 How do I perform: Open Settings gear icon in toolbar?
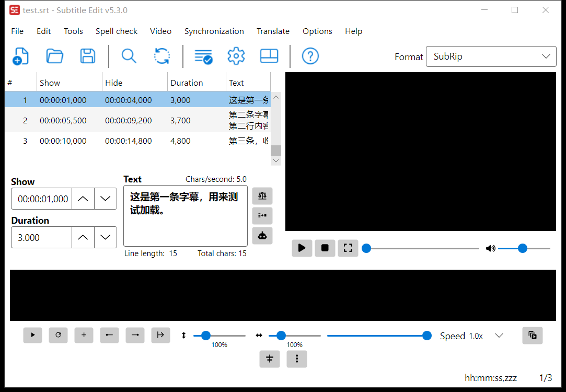click(236, 56)
